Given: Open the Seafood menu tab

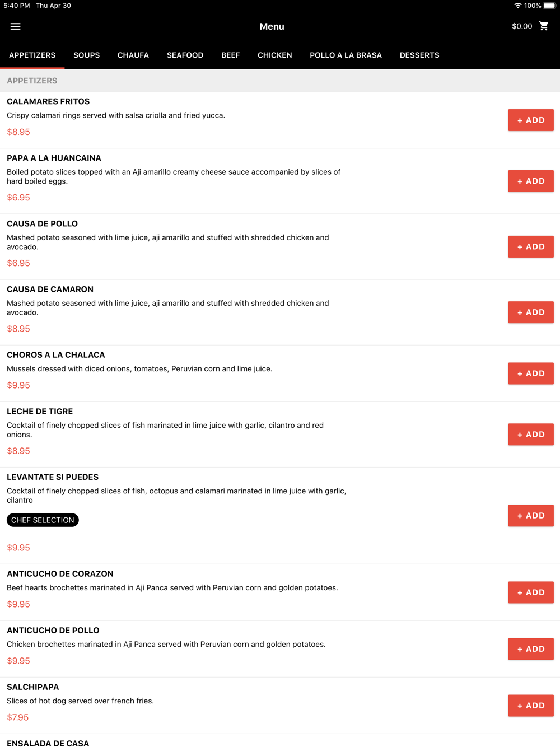Looking at the screenshot, I should pos(185,55).
